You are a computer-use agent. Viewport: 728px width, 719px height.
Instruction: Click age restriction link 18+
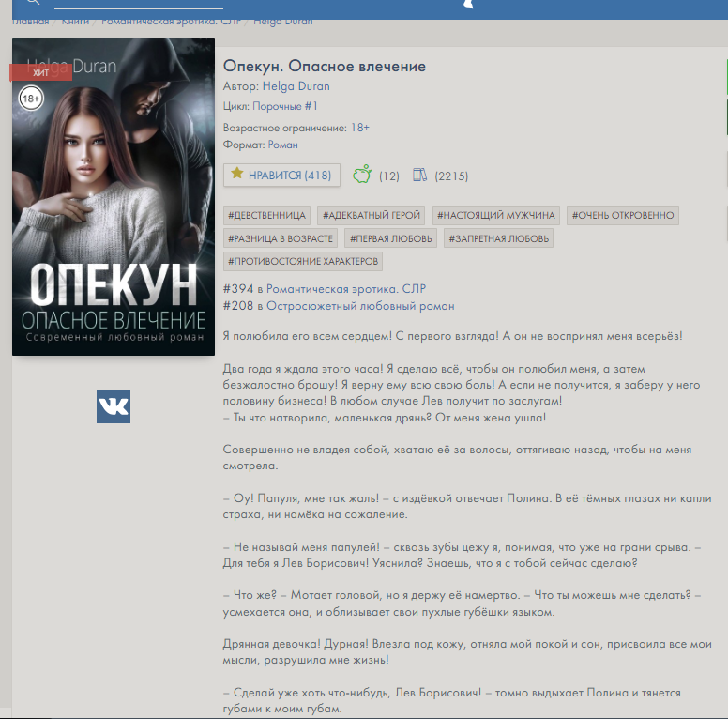[360, 128]
